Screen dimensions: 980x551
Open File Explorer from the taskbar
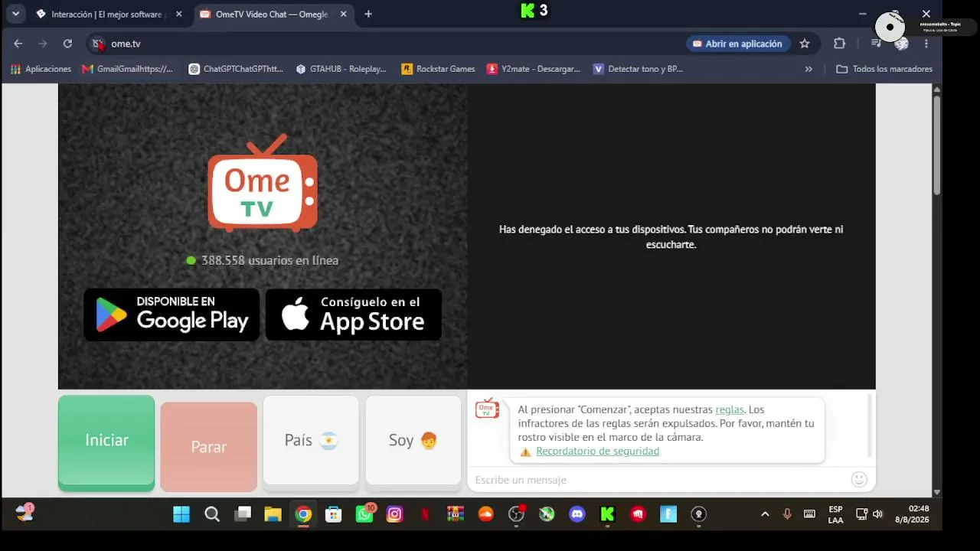[273, 514]
